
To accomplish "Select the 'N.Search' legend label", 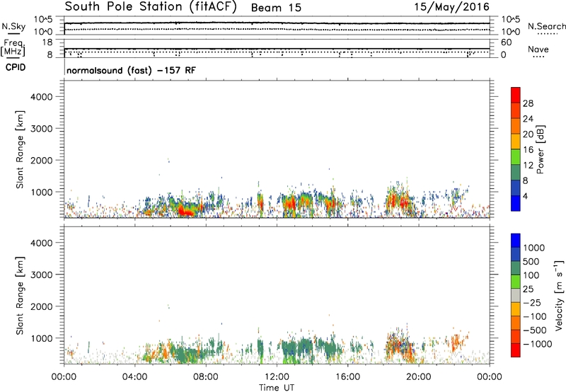I will tap(546, 26).
